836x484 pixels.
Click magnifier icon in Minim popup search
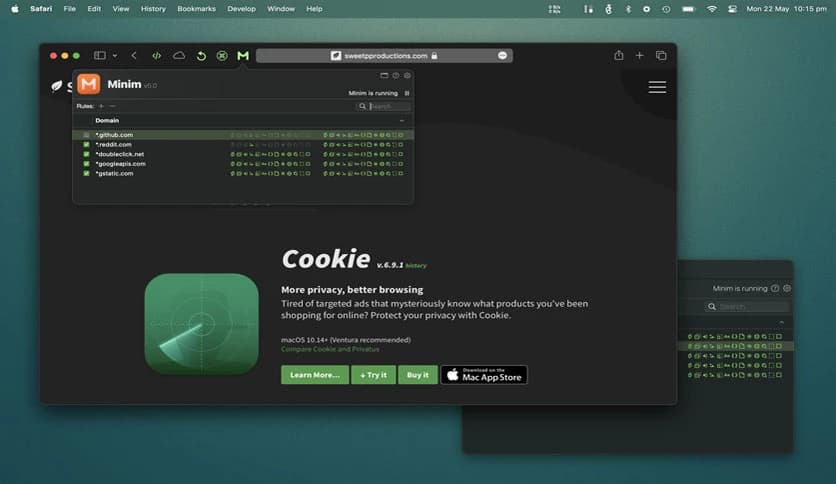pos(363,106)
